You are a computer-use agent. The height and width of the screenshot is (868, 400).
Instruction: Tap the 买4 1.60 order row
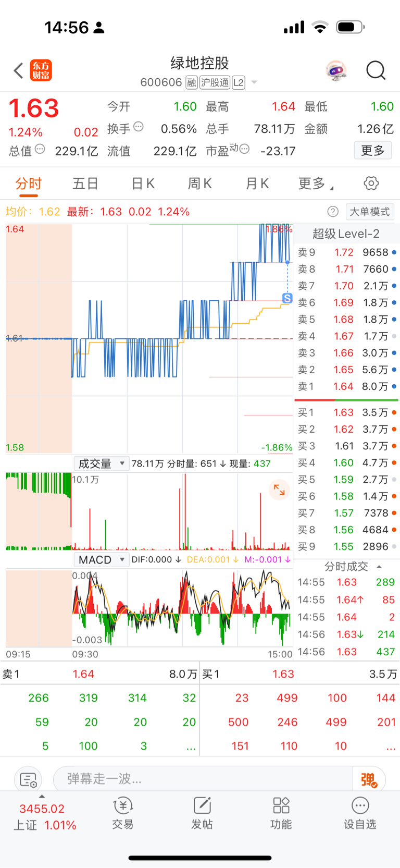coord(347,463)
